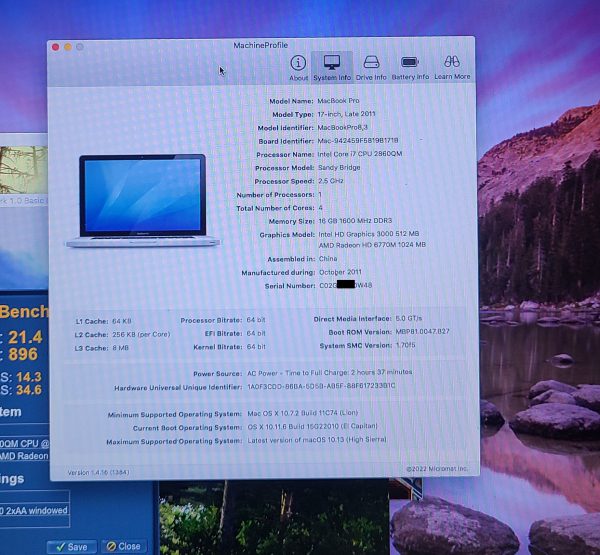Minimize MachineProfile using the yellow button
600x555 pixels.
pyautogui.click(x=68, y=46)
